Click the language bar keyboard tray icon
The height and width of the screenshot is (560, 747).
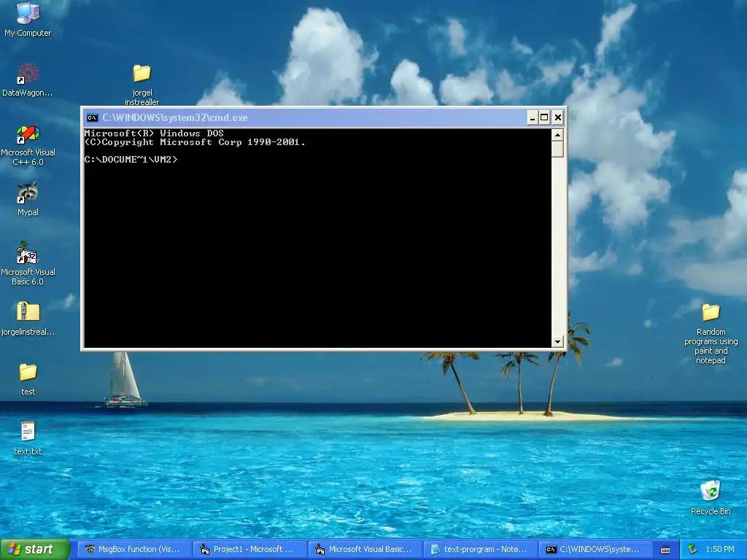tap(665, 550)
